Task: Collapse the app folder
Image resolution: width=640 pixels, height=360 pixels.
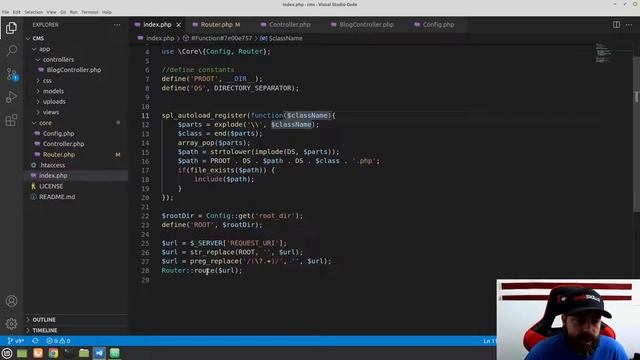Action: pyautogui.click(x=76, y=49)
